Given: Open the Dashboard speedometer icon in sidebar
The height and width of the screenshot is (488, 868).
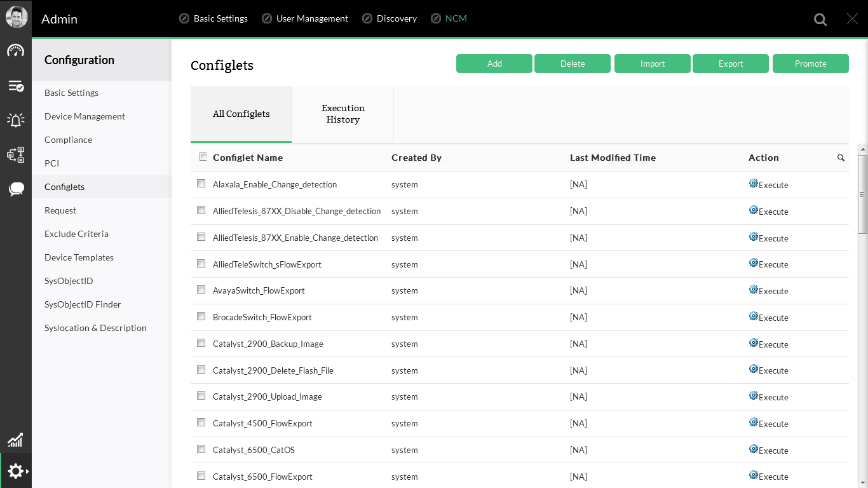Looking at the screenshot, I should pyautogui.click(x=16, y=50).
